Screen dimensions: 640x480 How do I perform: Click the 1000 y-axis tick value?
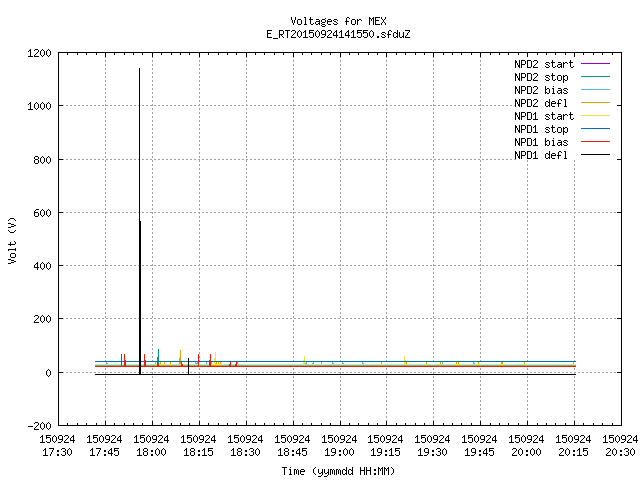tap(39, 107)
